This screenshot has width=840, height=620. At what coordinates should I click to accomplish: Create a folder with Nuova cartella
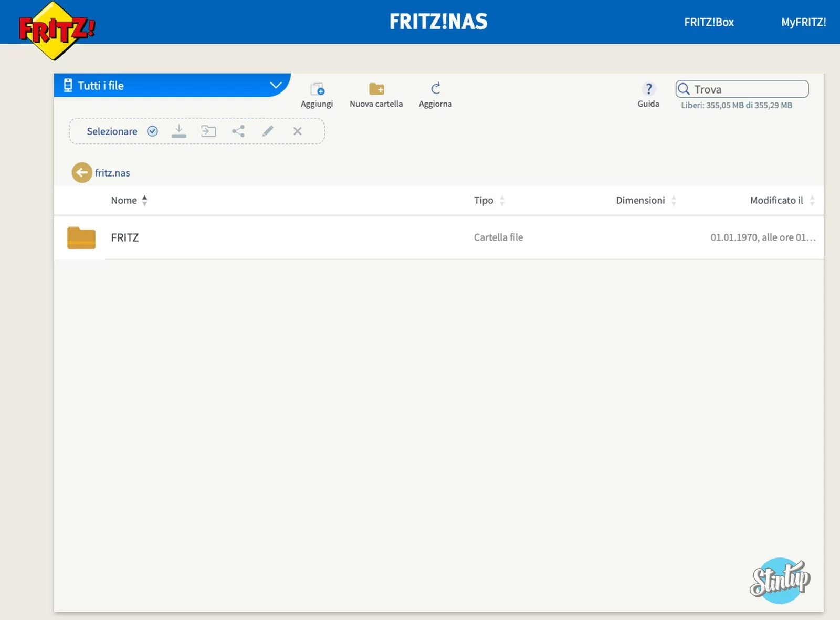point(376,89)
